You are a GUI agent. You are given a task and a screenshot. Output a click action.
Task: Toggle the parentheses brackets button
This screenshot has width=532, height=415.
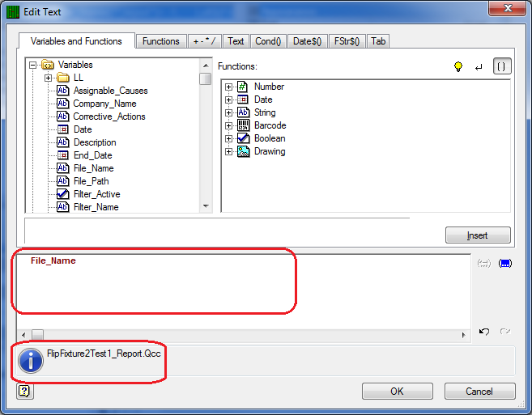502,66
